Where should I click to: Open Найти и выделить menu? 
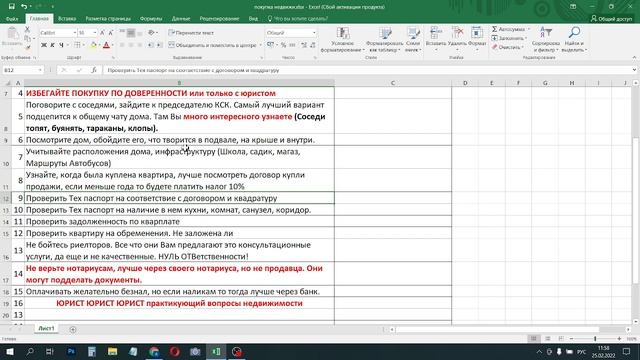click(574, 40)
